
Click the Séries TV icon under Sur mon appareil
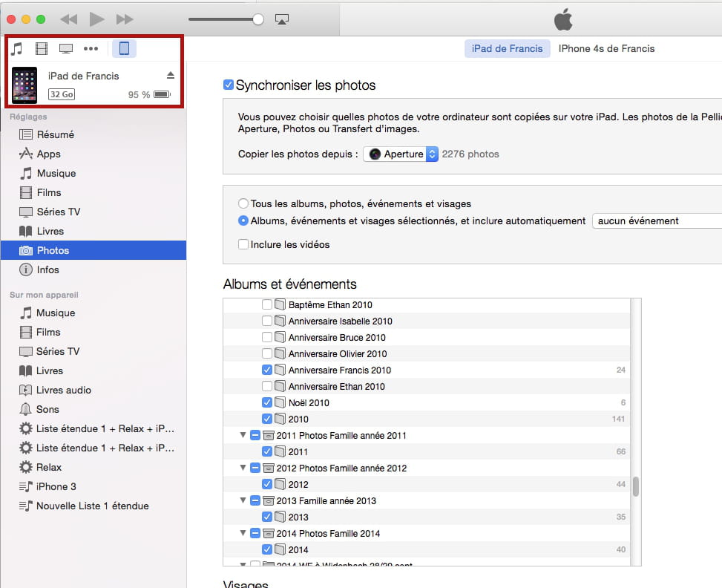(x=26, y=352)
